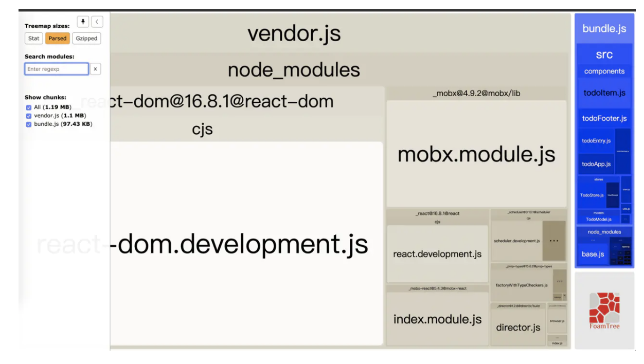Select Parsed treemap size
Image resolution: width=644 pixels, height=364 pixels.
coord(57,39)
